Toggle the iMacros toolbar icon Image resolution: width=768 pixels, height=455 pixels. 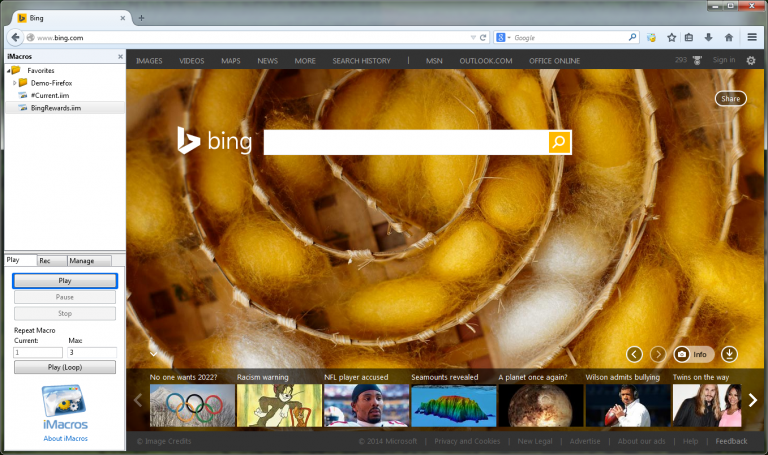pos(651,37)
